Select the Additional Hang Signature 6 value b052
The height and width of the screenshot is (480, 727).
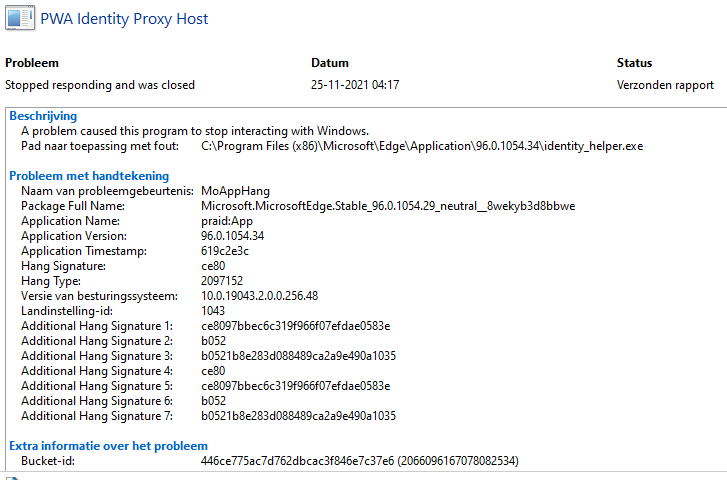(214, 401)
